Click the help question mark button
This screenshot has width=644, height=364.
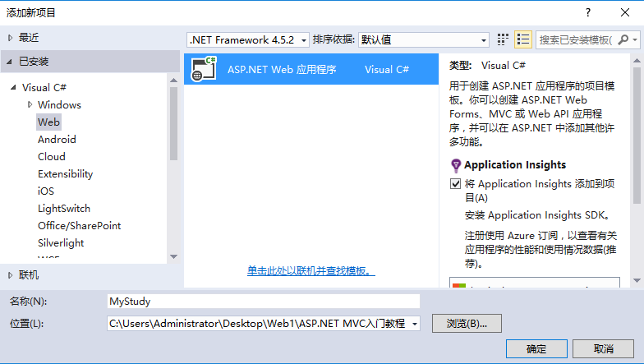pyautogui.click(x=588, y=13)
